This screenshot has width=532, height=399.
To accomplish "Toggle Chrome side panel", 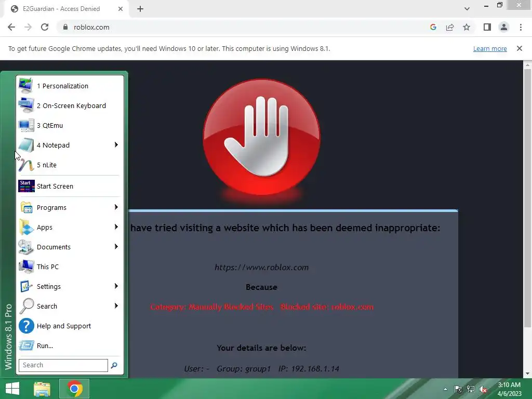I will pyautogui.click(x=487, y=27).
